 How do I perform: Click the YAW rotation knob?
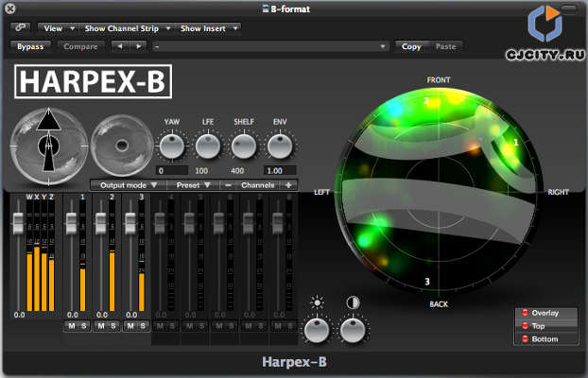pos(171,146)
